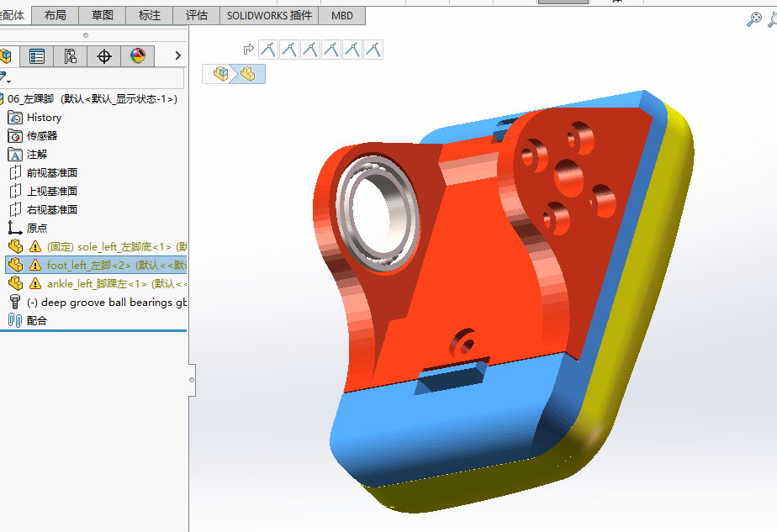Image resolution: width=777 pixels, height=532 pixels.
Task: Open the SOLIDWORKS 插件 tab
Action: (x=270, y=15)
